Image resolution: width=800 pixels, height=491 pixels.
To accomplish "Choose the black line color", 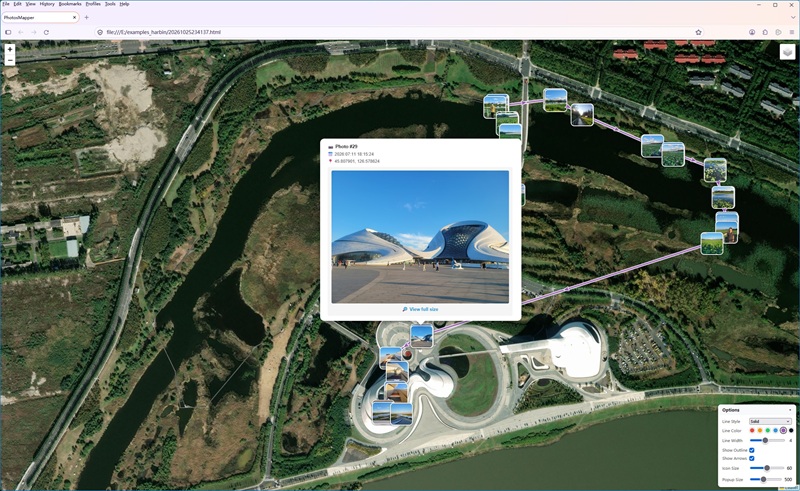I will click(x=791, y=431).
